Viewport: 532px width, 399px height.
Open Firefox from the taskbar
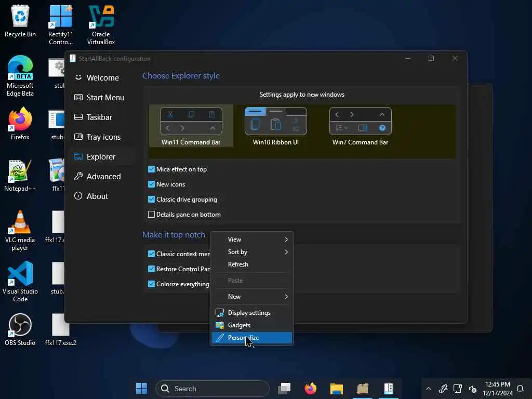point(311,389)
